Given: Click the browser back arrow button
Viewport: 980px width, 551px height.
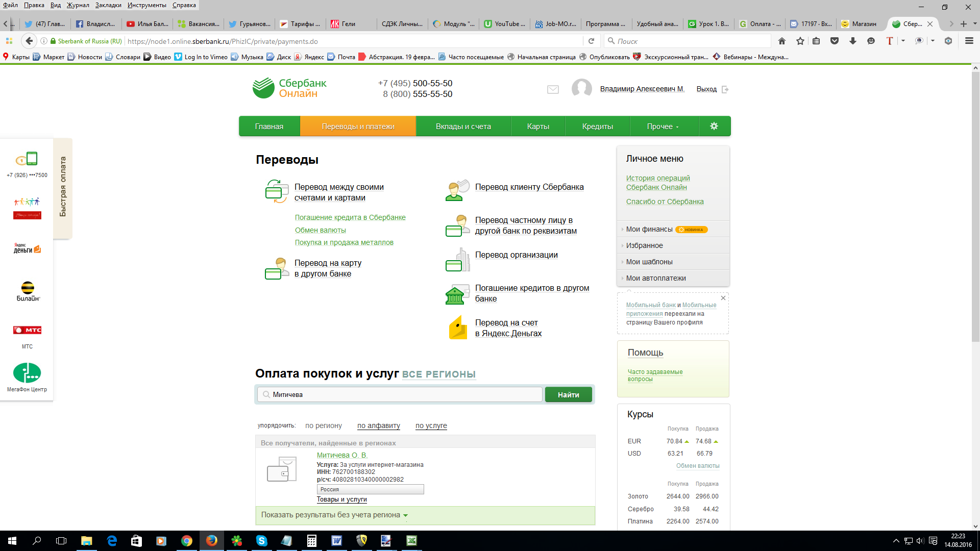Looking at the screenshot, I should pos(29,41).
